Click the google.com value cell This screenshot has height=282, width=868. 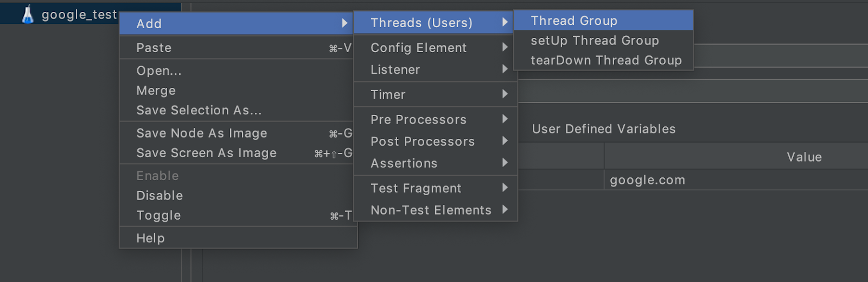736,180
